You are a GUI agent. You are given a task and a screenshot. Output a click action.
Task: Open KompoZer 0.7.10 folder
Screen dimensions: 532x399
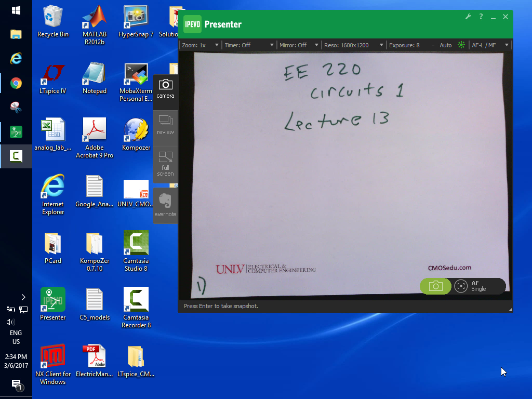95,252
